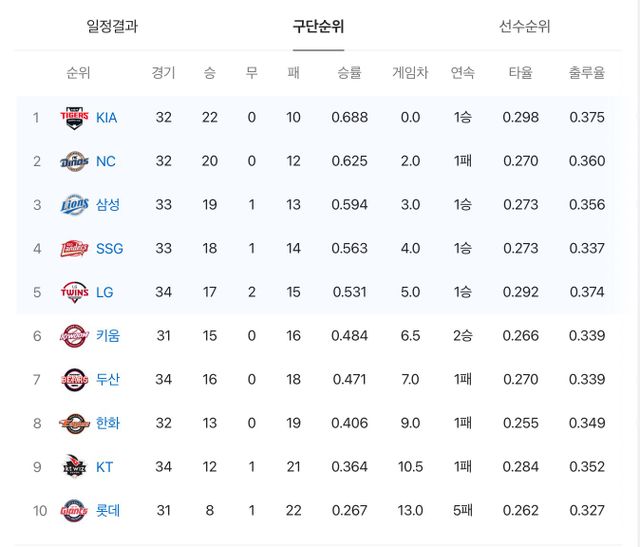
Task: Click the KT Wiz team logo
Action: pyautogui.click(x=75, y=467)
